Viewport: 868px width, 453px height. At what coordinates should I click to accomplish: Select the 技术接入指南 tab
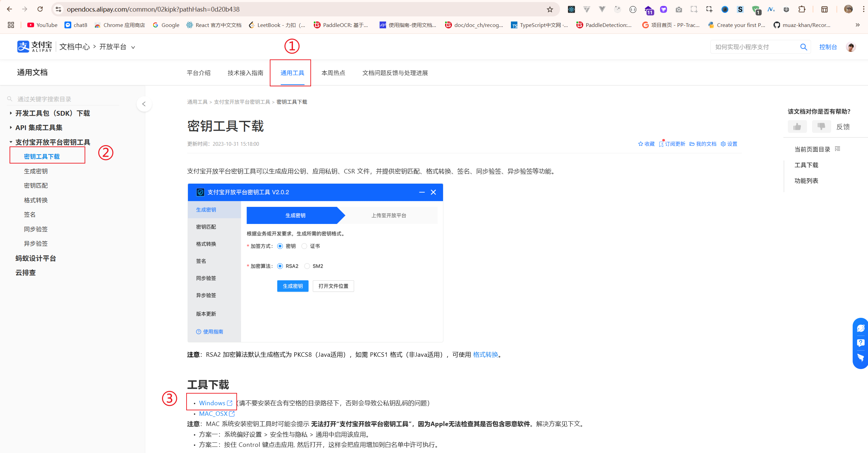(245, 73)
